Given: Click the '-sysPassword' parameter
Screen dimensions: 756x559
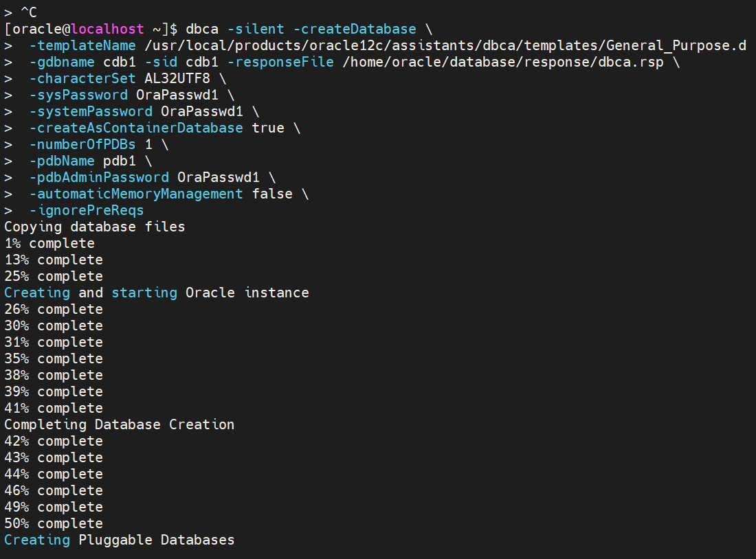Looking at the screenshot, I should (78, 95).
